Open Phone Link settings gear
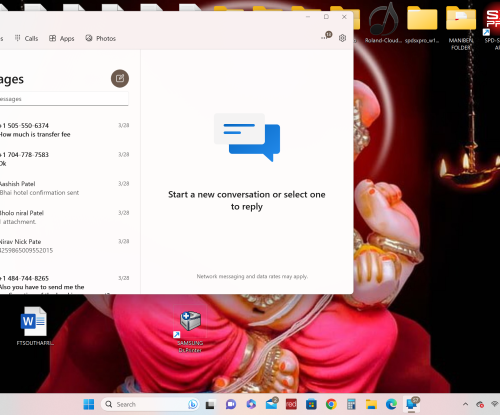 [342, 38]
